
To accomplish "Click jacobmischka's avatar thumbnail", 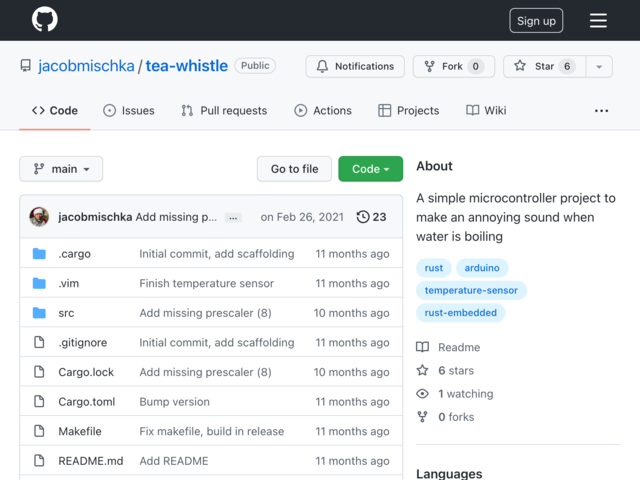I will click(39, 217).
